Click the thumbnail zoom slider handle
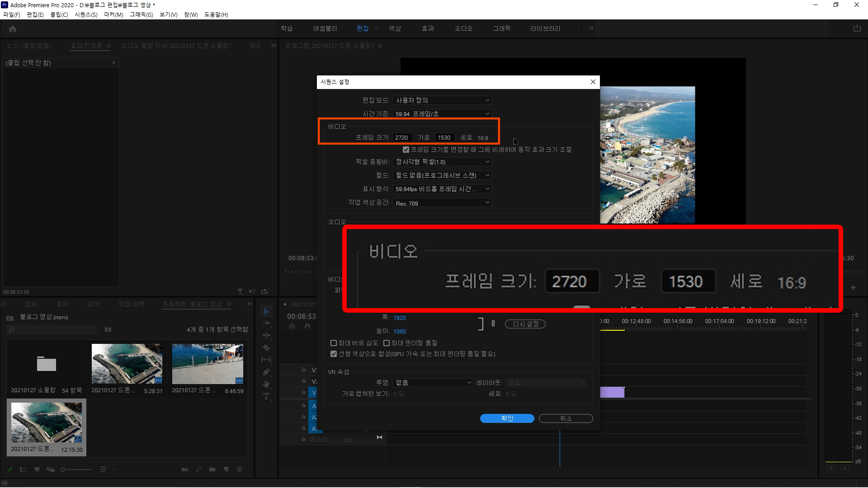868x488 pixels. (x=63, y=469)
